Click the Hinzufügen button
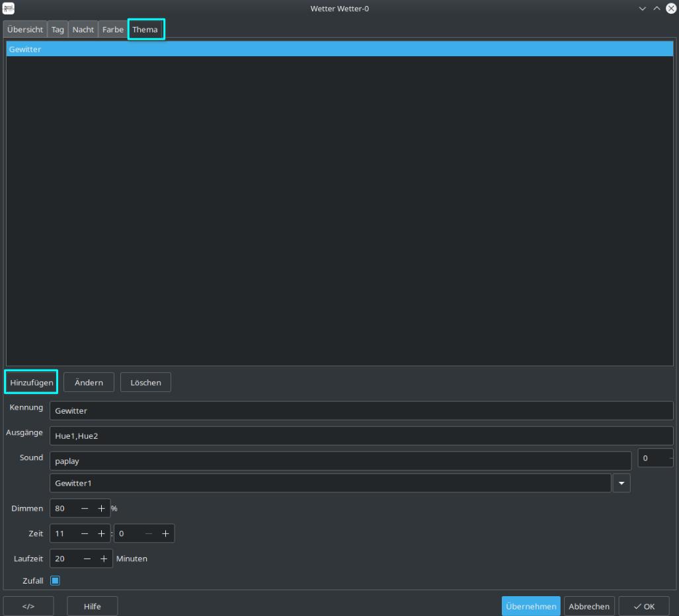 [x=32, y=383]
